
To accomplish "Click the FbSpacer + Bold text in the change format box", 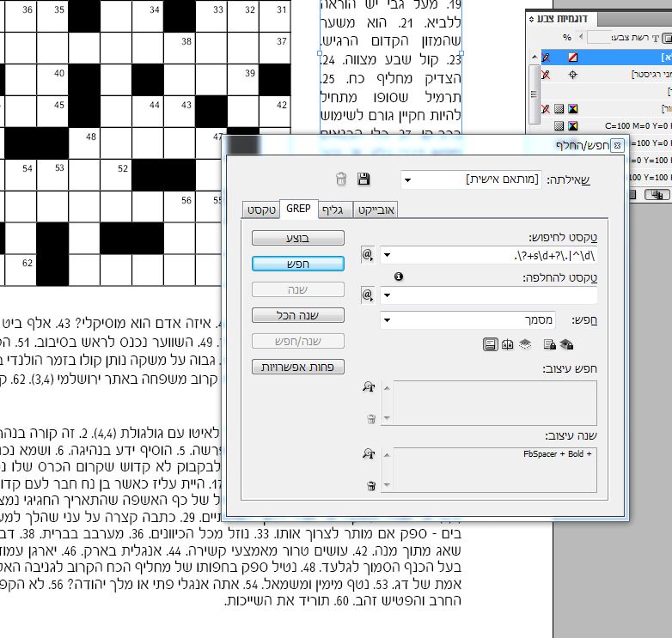I will pyautogui.click(x=557, y=454).
